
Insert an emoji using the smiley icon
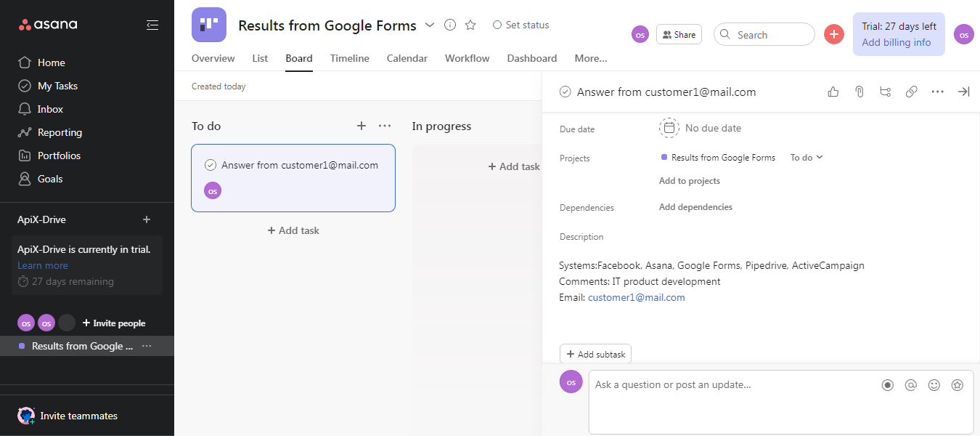pyautogui.click(x=934, y=384)
